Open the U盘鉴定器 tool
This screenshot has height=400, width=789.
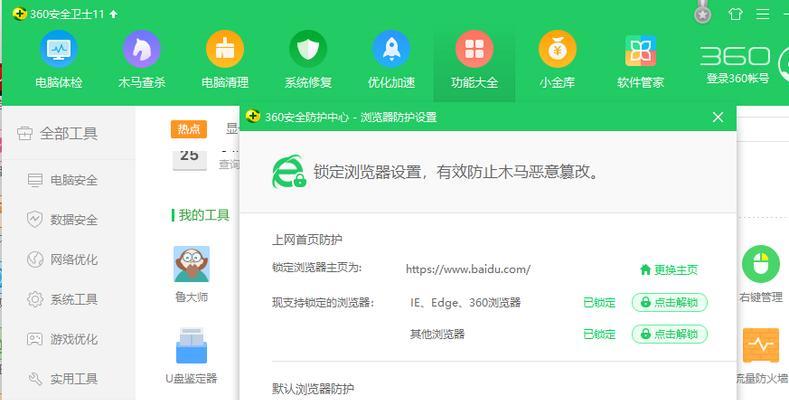pos(191,356)
